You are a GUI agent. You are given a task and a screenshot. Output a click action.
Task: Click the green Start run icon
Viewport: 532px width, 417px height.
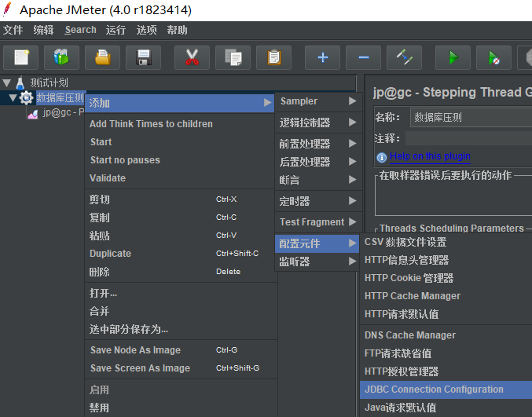[453, 57]
